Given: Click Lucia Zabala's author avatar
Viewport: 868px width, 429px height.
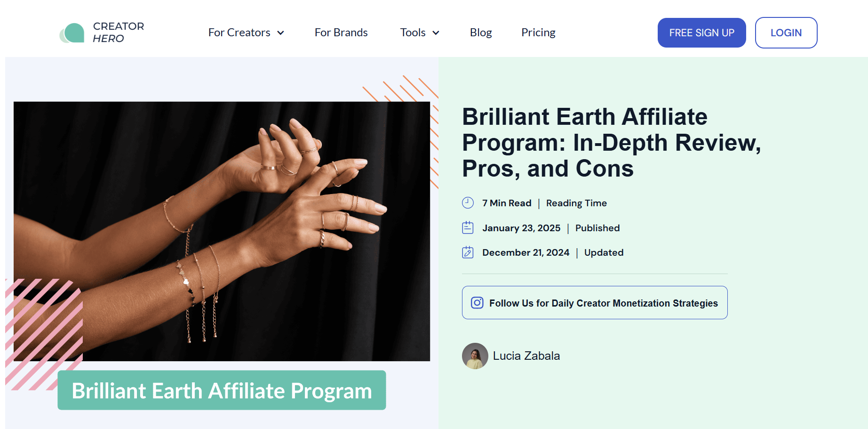Looking at the screenshot, I should coord(475,356).
